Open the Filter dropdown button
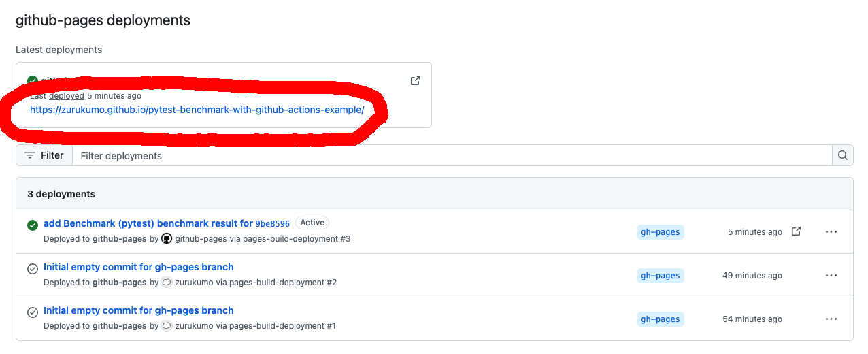 pos(44,155)
